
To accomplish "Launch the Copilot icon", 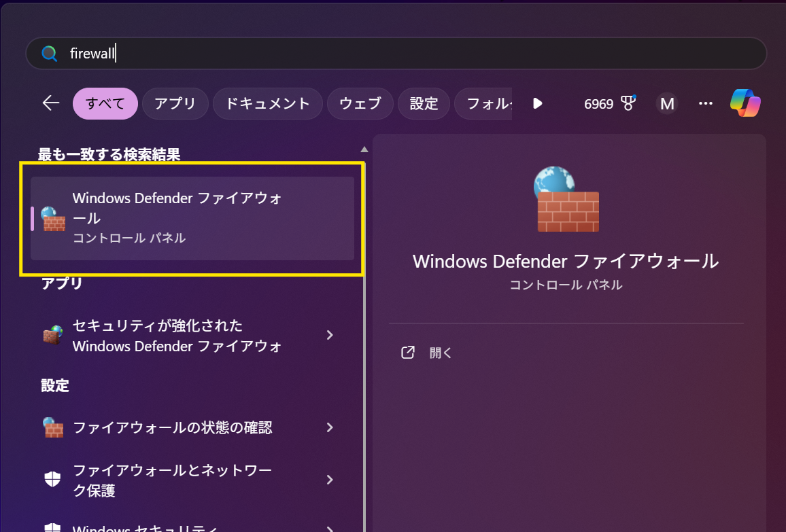I will [x=745, y=103].
